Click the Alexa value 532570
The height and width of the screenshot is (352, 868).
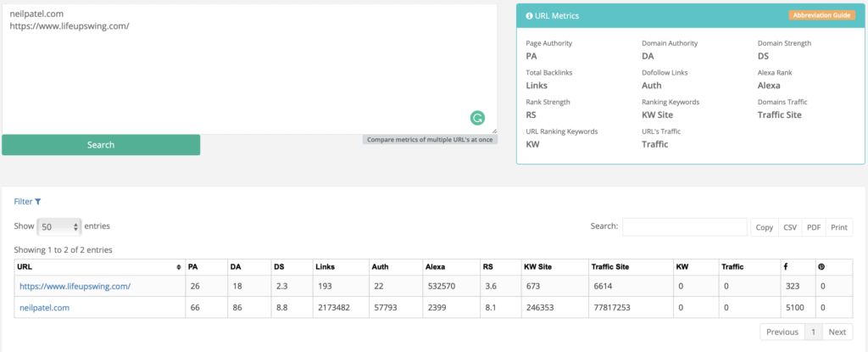[441, 287]
